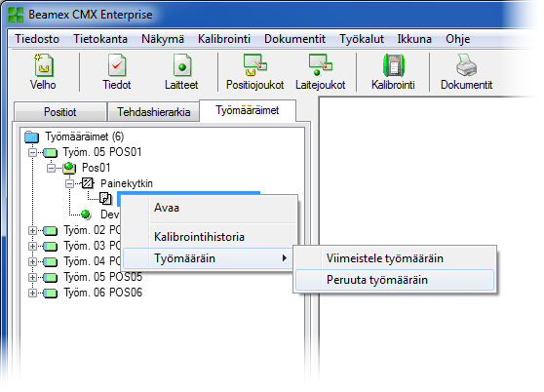This screenshot has height=392, width=544.
Task: Select Viimeistele työmääräin in submenu
Action: click(x=395, y=258)
